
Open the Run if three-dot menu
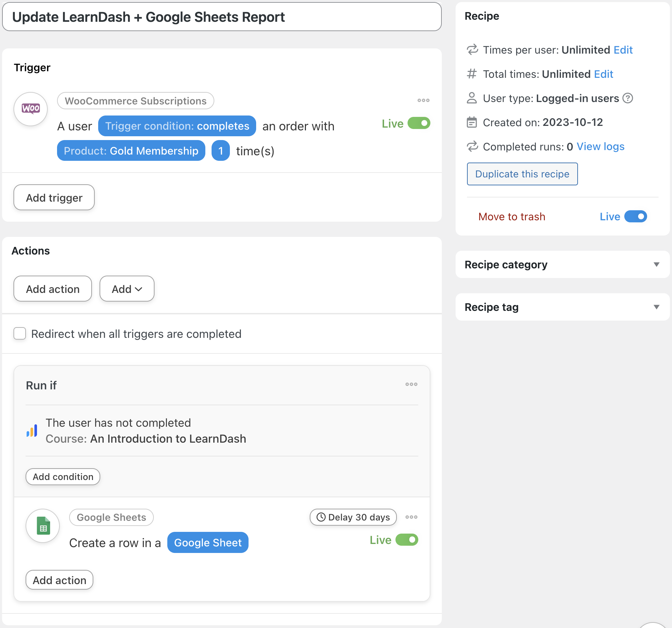(411, 384)
